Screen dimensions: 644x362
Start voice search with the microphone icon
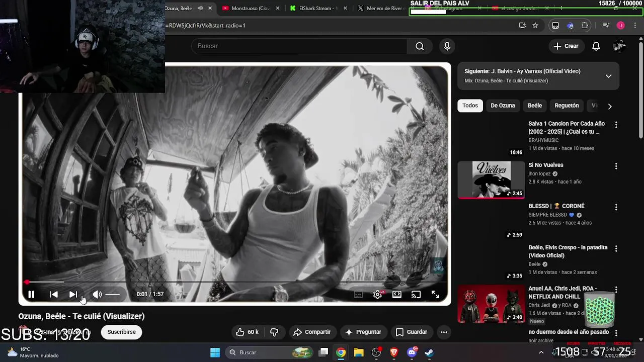click(x=447, y=46)
